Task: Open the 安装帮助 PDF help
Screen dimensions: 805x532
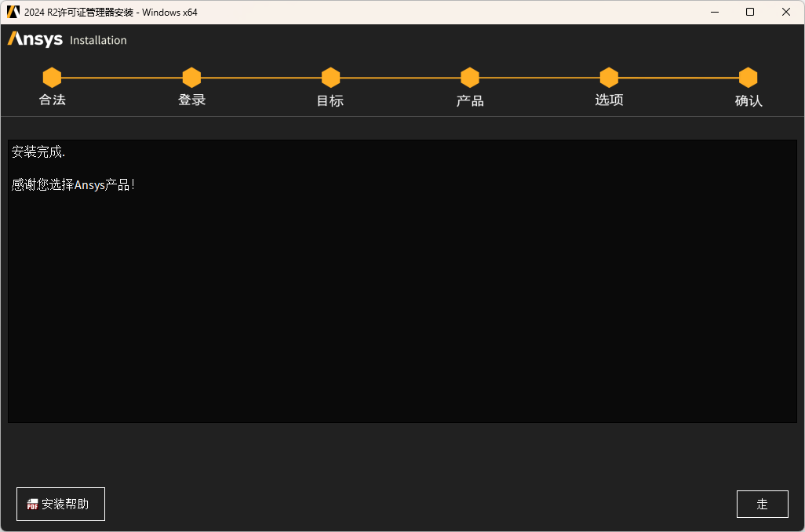Action: (x=60, y=504)
